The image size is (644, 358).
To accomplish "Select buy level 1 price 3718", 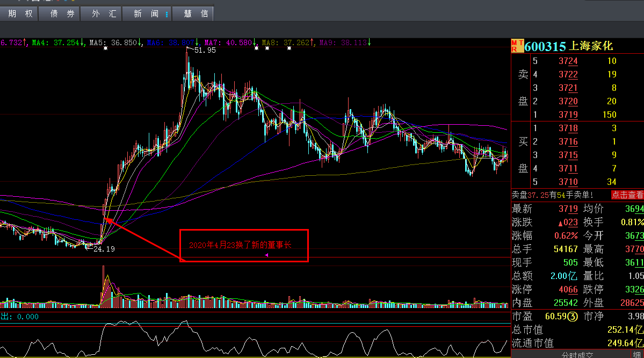I will 568,128.
